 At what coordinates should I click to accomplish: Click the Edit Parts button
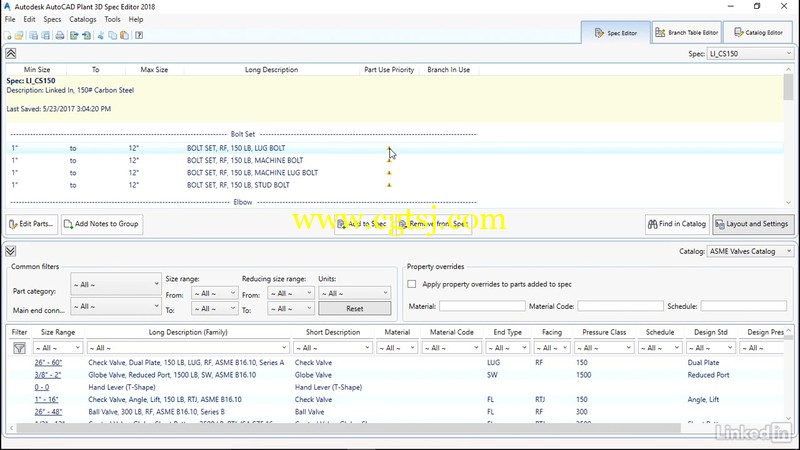[32, 224]
